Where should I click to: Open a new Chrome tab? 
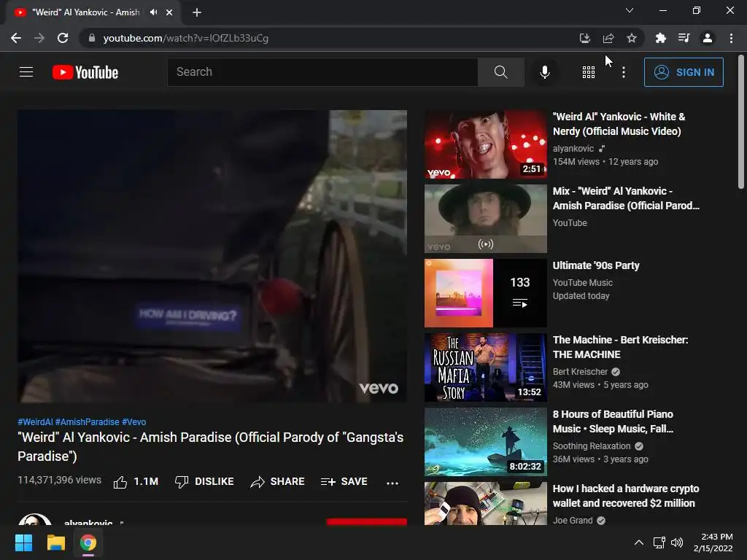197,12
